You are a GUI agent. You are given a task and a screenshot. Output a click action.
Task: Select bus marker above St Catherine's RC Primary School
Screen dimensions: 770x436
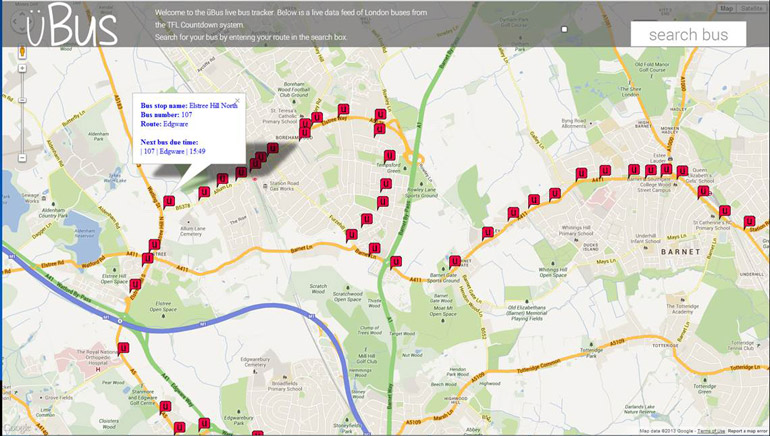coord(725,212)
